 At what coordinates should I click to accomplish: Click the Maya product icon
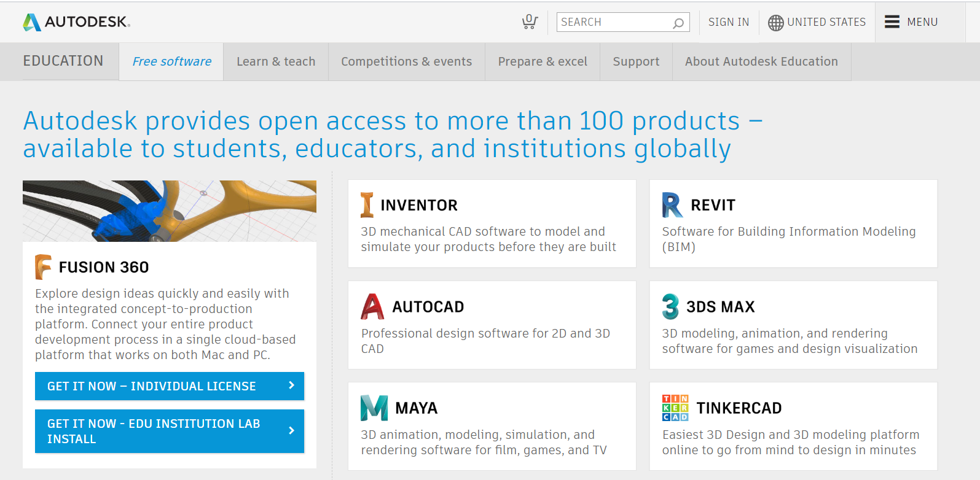tap(374, 408)
